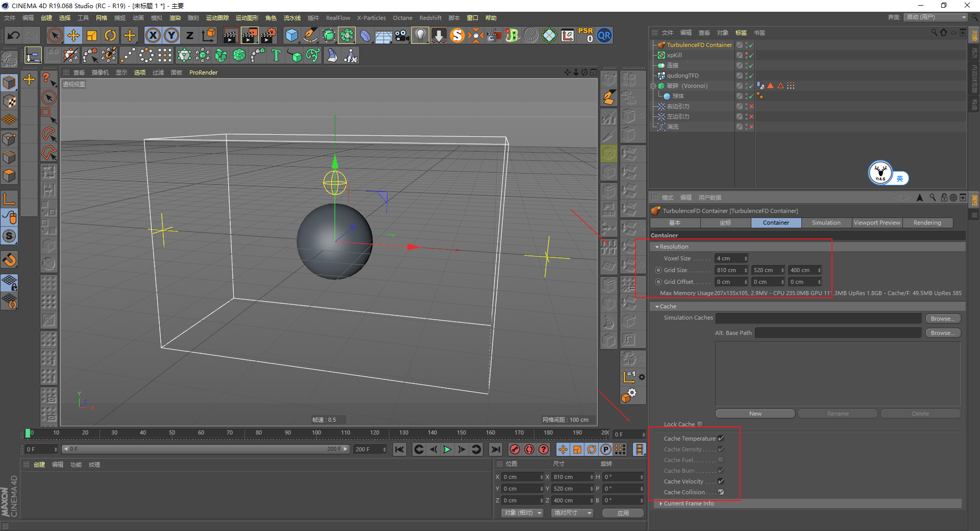980x531 pixels.
Task: Toggle Cache Temperature checkbox
Action: click(721, 439)
